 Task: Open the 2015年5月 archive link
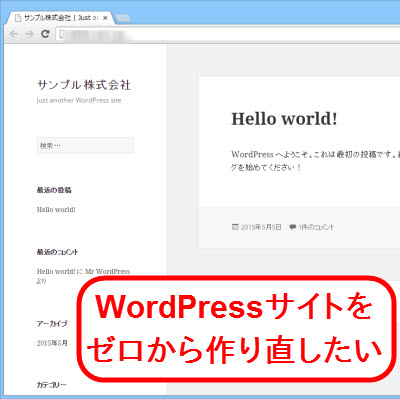(52, 343)
